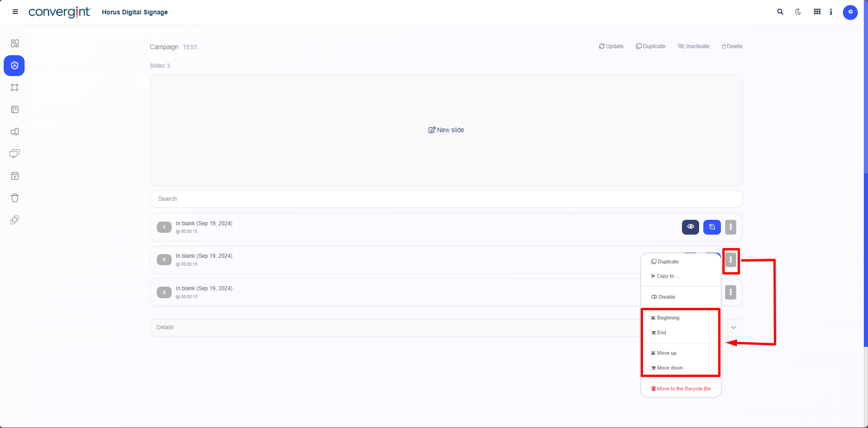The height and width of the screenshot is (428, 868).
Task: Expand the Details section chevron
Action: pos(733,328)
